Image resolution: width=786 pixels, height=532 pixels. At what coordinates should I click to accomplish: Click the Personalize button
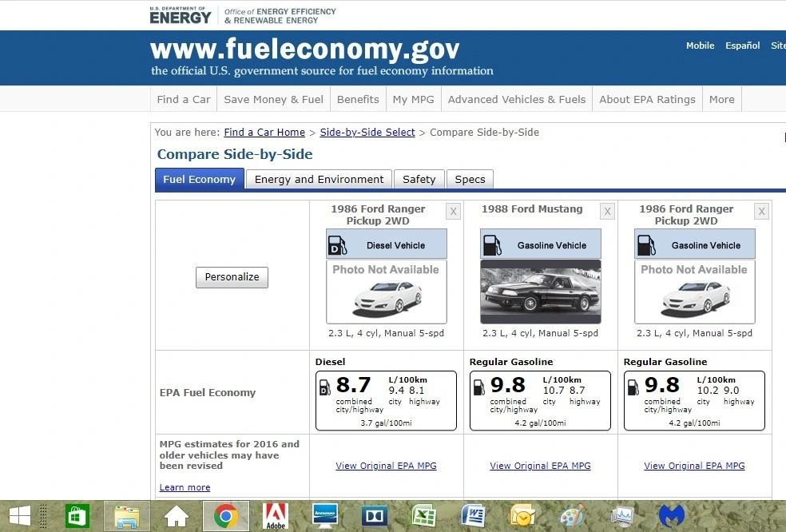(232, 277)
